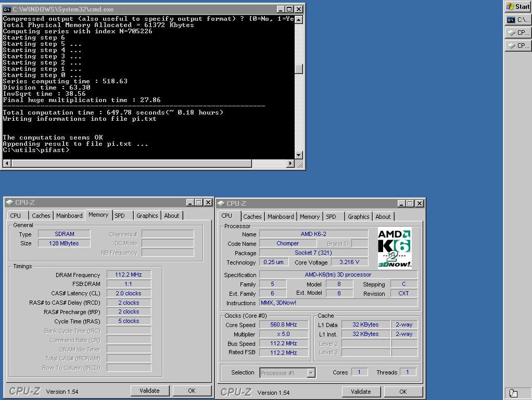Click the Multiplier x 5.0 value
Screen dimensions: 532x400
284,334
